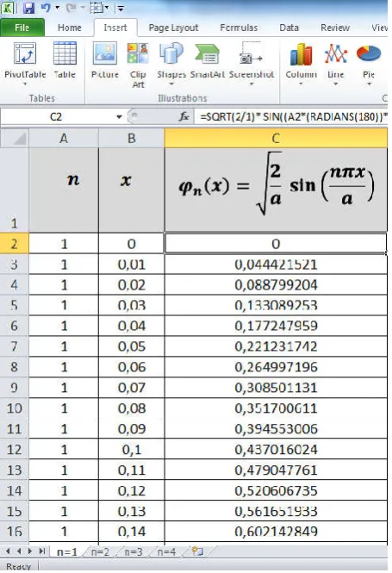Switch to the n=2 sheet tab

click(100, 551)
